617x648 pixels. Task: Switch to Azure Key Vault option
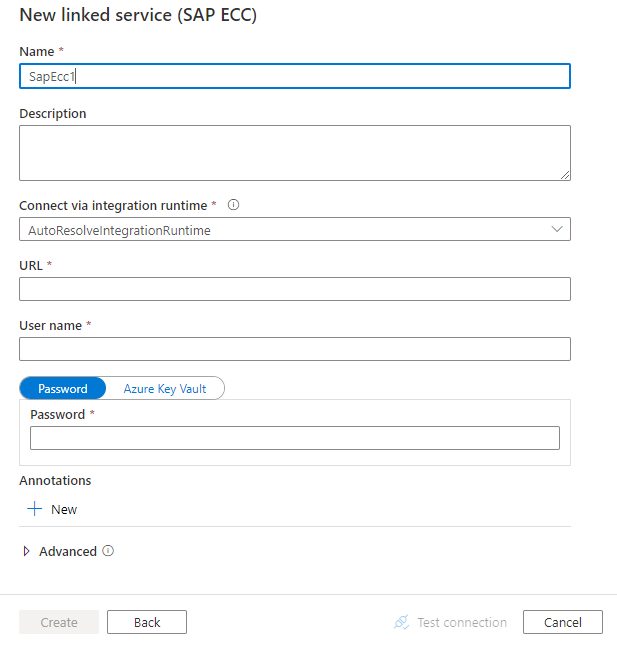click(x=165, y=388)
